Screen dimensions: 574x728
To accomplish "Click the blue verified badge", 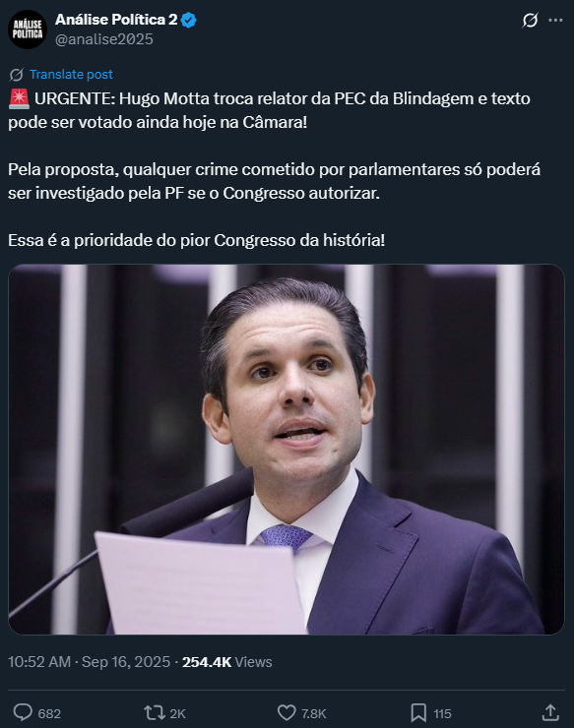I will [189, 20].
